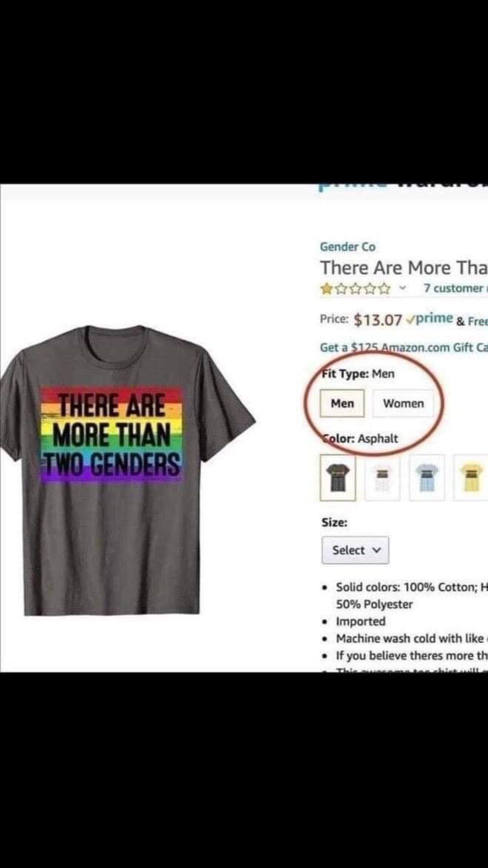Image resolution: width=488 pixels, height=868 pixels.
Task: Choose the light blue shirt thumbnail
Action: click(x=427, y=478)
